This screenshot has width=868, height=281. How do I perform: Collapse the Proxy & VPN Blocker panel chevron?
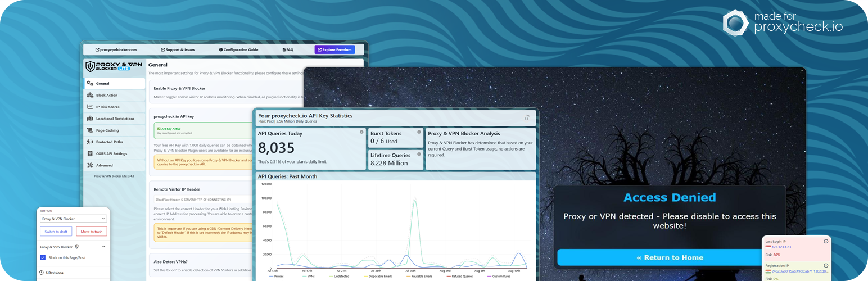[103, 247]
